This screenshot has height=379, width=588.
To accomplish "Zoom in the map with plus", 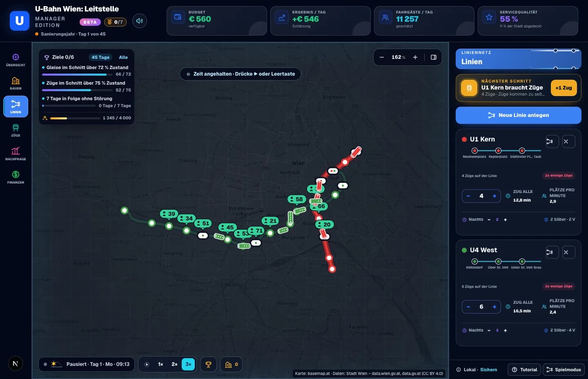I will click(x=415, y=57).
